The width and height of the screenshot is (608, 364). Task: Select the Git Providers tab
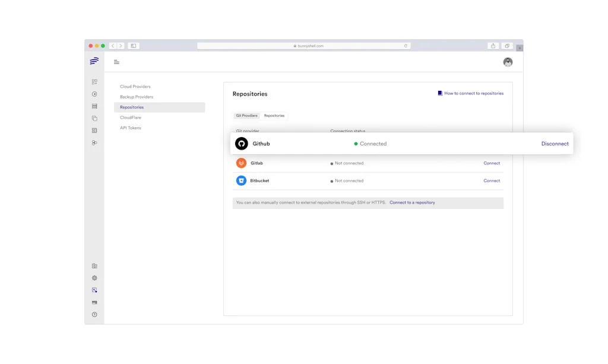[246, 116]
